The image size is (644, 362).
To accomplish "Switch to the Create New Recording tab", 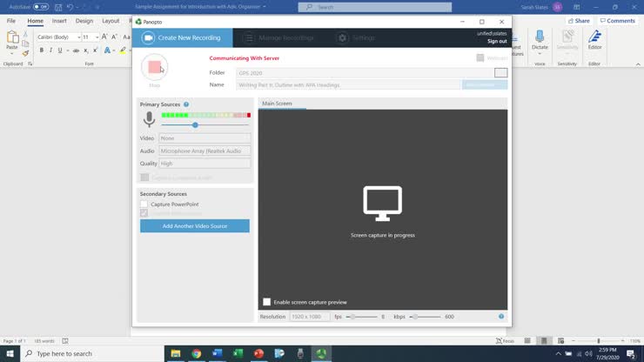I will (183, 37).
